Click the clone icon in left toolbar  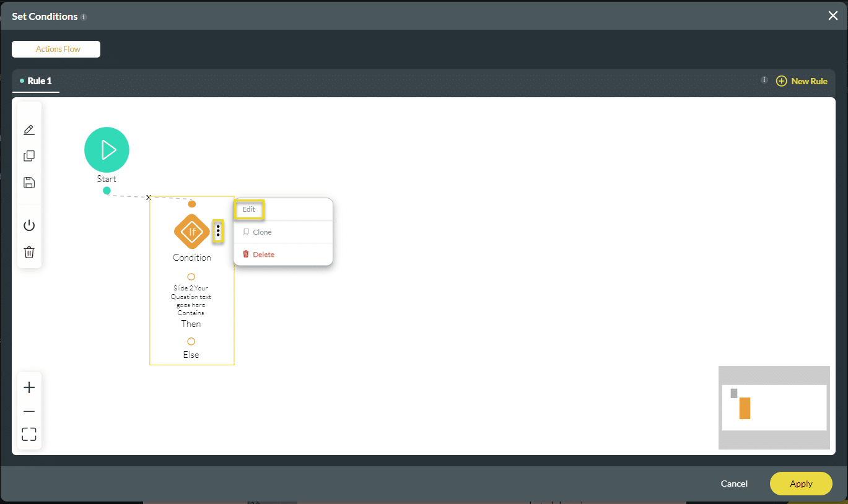[x=29, y=156]
